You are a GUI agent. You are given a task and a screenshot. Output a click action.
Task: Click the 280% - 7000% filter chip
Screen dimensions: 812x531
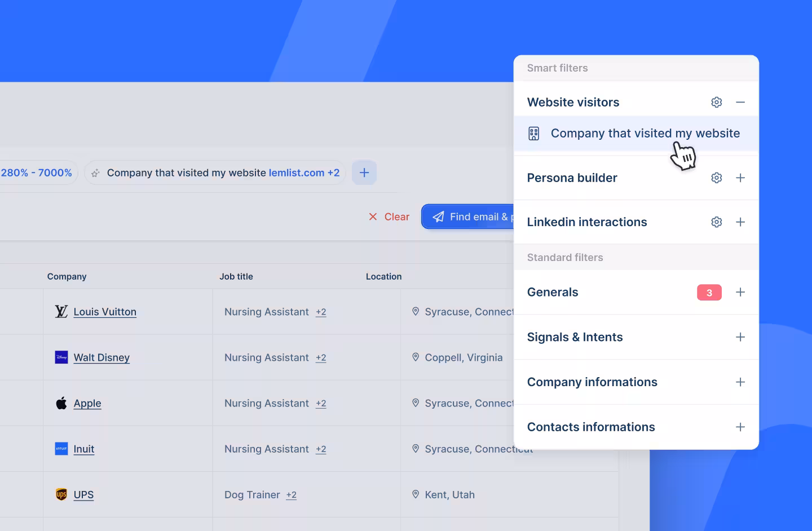point(37,172)
